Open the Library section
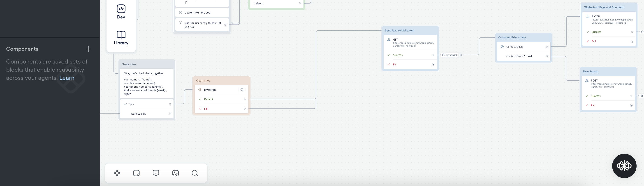The height and width of the screenshot is (186, 644). tap(121, 38)
